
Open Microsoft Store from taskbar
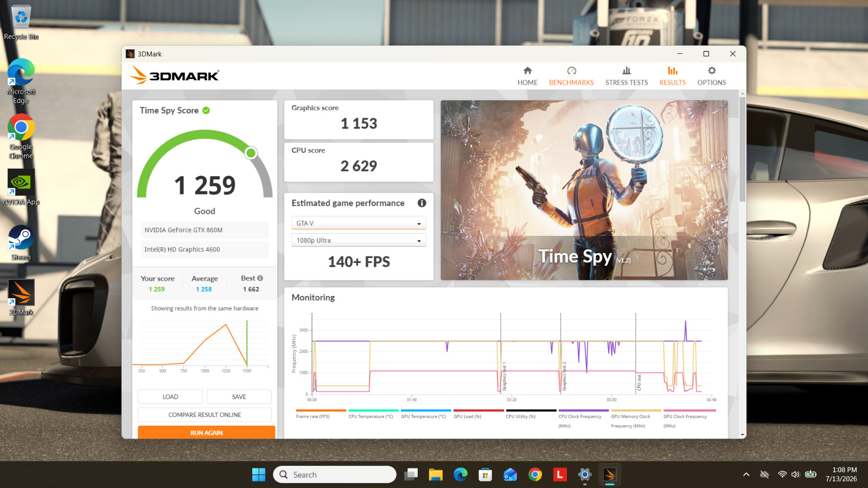click(486, 474)
